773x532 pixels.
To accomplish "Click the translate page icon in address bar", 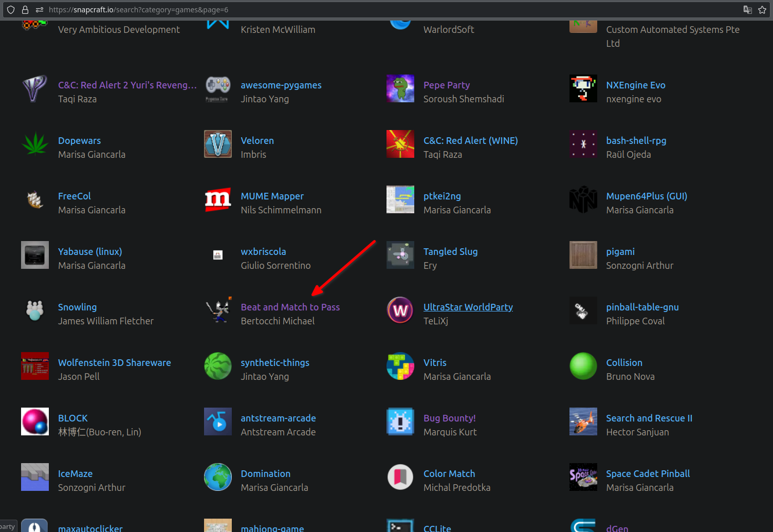I will click(748, 10).
